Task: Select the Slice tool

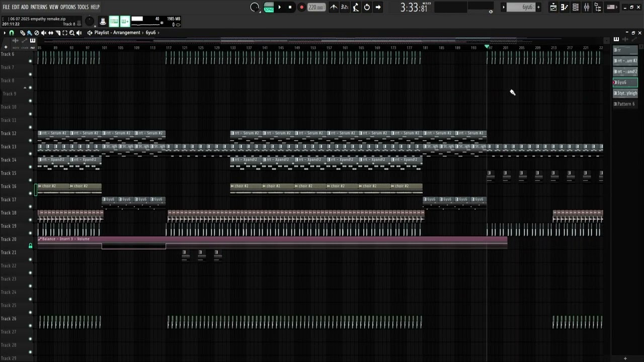Action: (57, 33)
